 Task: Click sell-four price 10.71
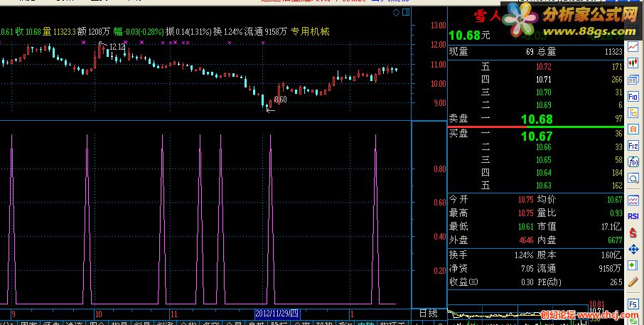tap(543, 80)
